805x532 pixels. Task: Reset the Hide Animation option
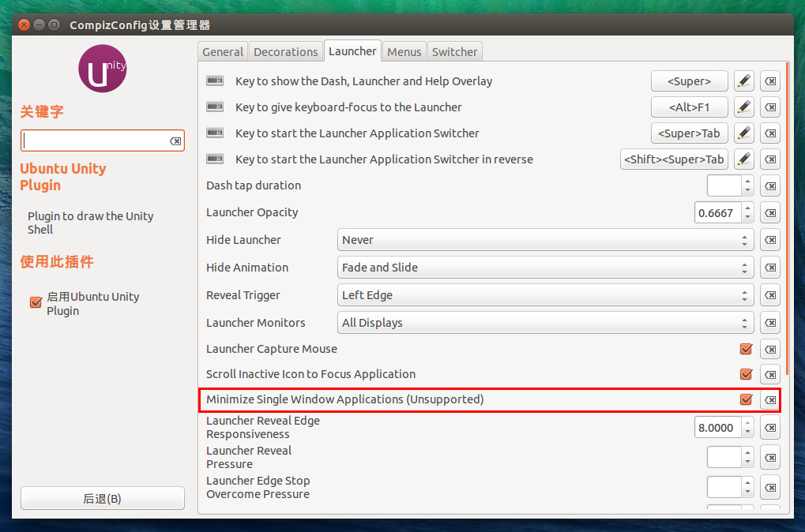[770, 268]
